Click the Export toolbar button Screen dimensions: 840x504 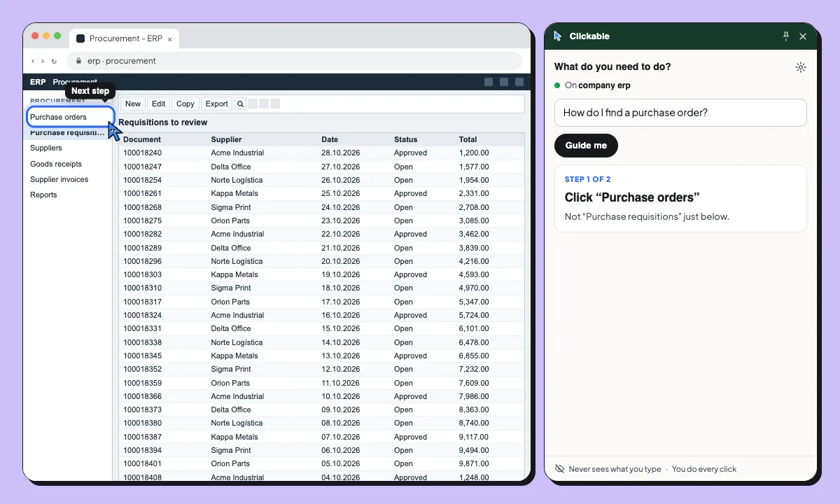pyautogui.click(x=216, y=104)
